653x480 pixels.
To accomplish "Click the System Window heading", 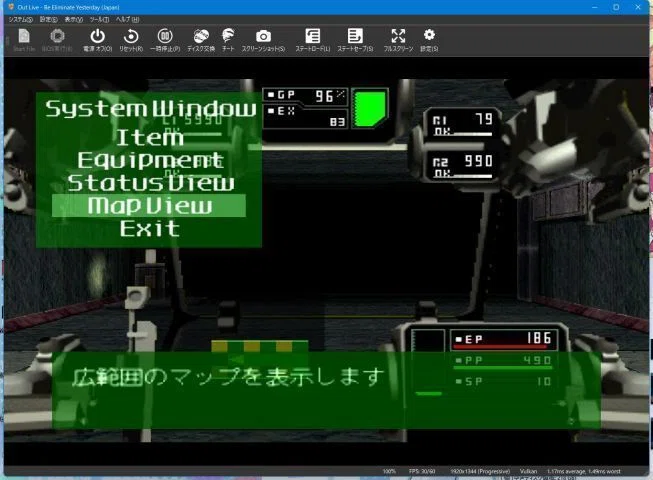I will [150, 109].
